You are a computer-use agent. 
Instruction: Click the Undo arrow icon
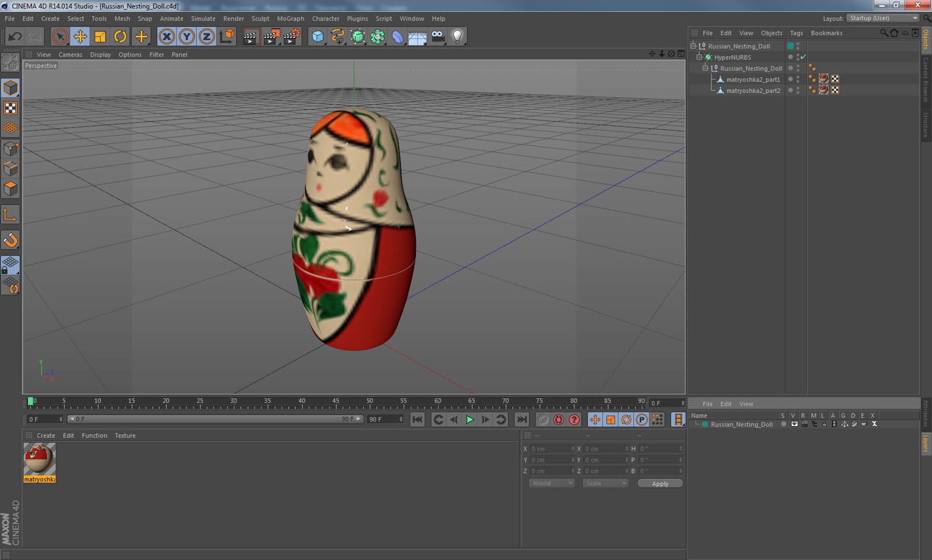pyautogui.click(x=15, y=36)
